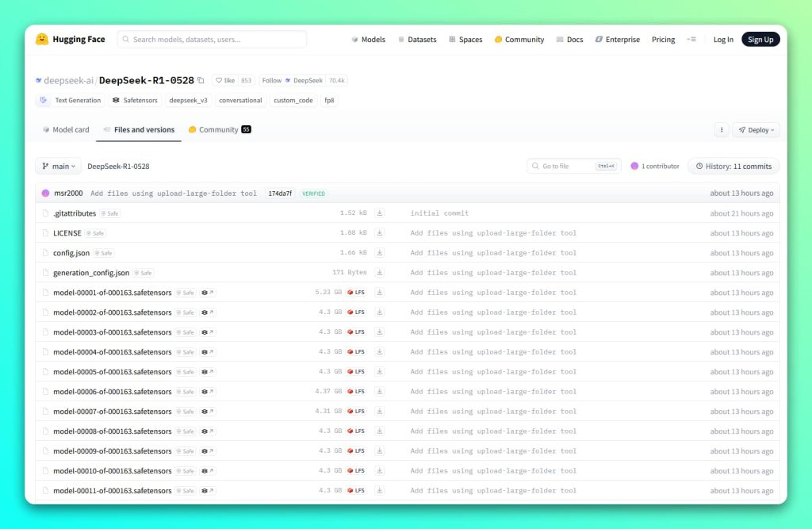Click msr2000 contributor avatar

click(45, 194)
